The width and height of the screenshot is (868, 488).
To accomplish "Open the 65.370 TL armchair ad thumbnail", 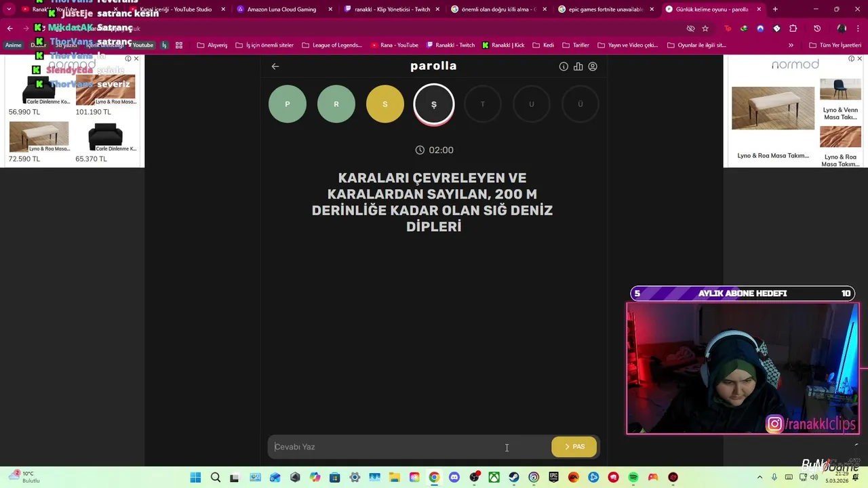I will (105, 137).
